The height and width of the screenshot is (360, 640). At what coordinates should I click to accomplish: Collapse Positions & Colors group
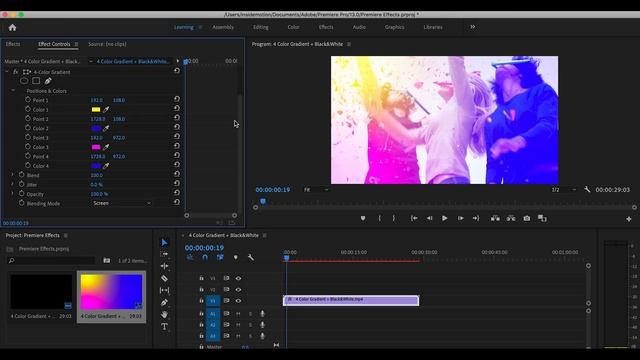(x=13, y=91)
